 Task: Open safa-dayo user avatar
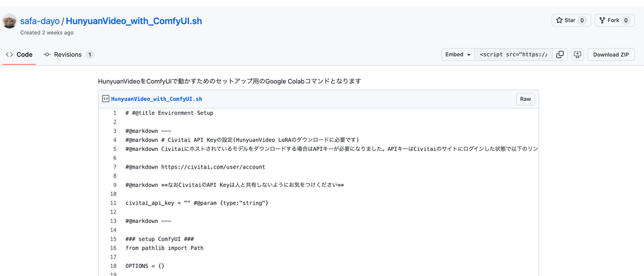[10, 22]
